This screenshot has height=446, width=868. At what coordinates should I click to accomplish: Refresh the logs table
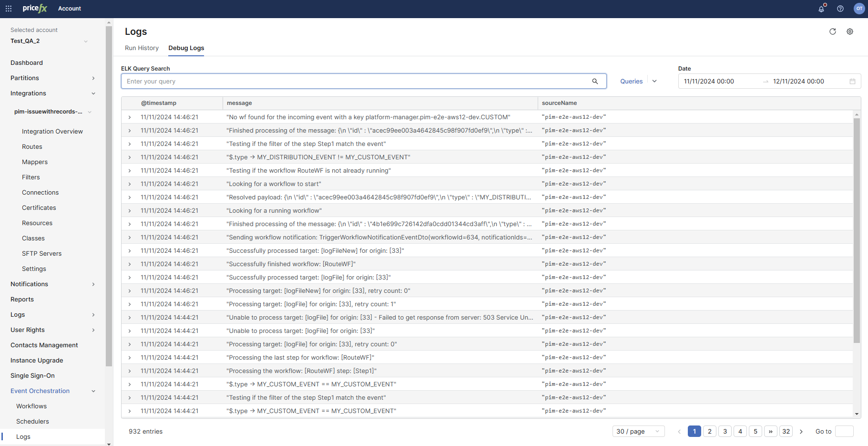click(x=833, y=31)
